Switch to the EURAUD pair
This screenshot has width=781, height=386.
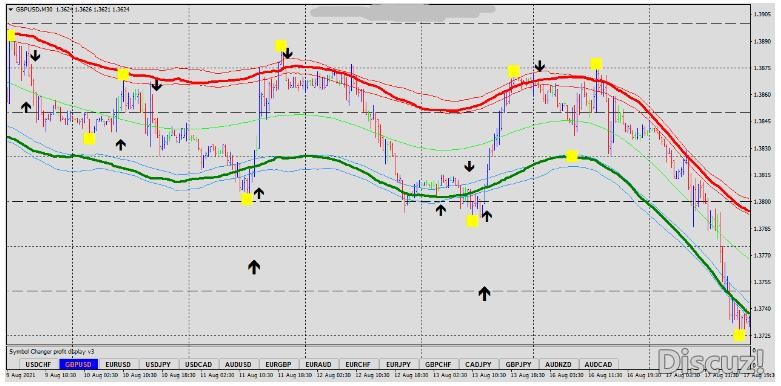(319, 364)
